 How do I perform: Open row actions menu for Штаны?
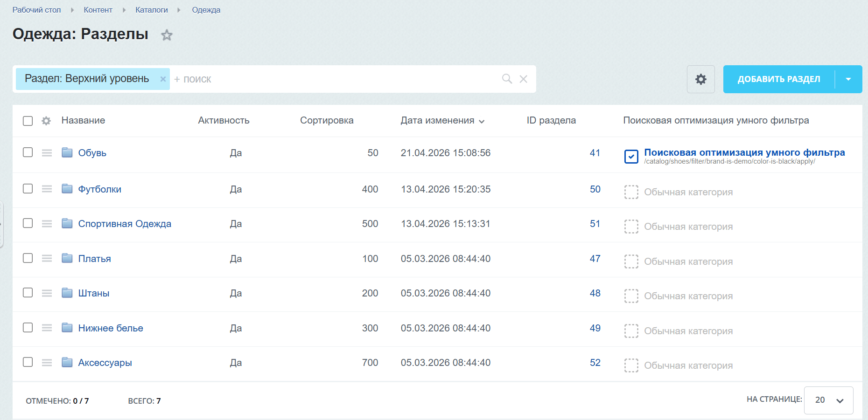[x=47, y=293]
